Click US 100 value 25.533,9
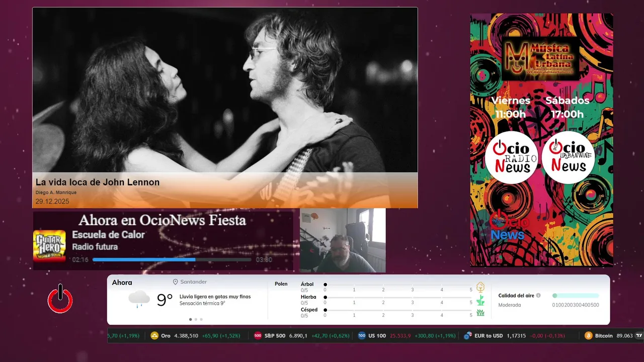Image resolution: width=644 pixels, height=362 pixels. [x=400, y=335]
